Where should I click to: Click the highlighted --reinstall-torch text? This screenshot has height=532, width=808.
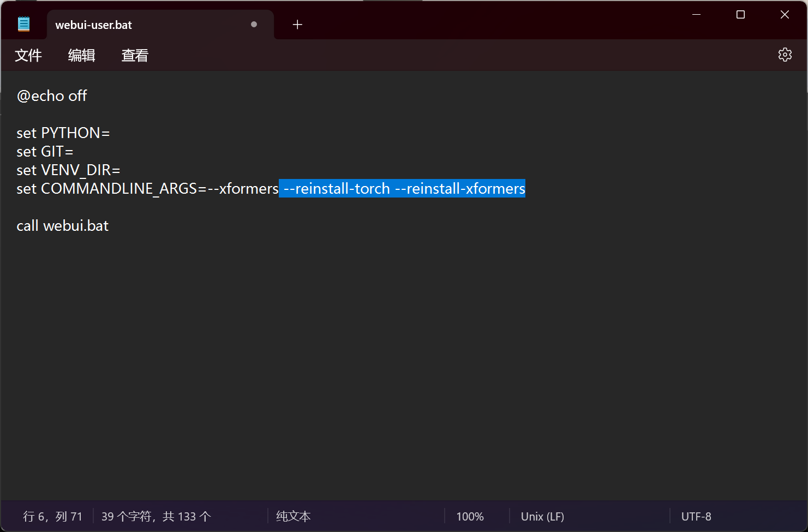337,189
